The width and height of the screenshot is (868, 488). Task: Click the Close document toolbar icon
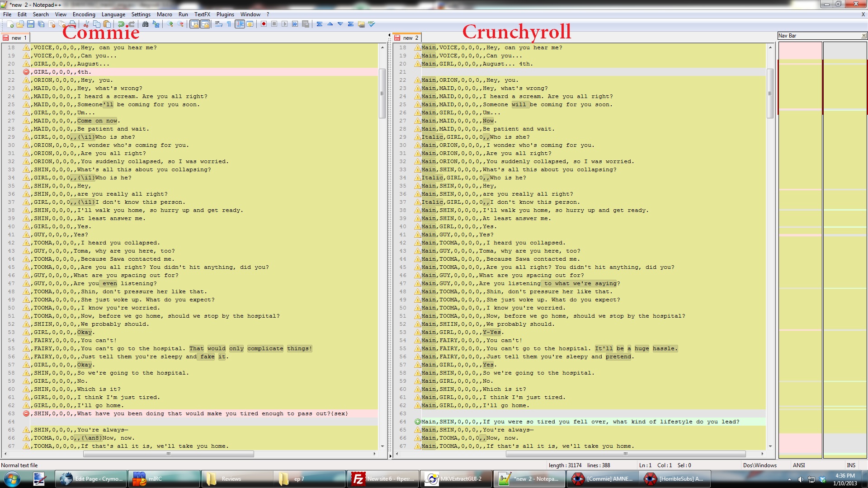click(52, 24)
